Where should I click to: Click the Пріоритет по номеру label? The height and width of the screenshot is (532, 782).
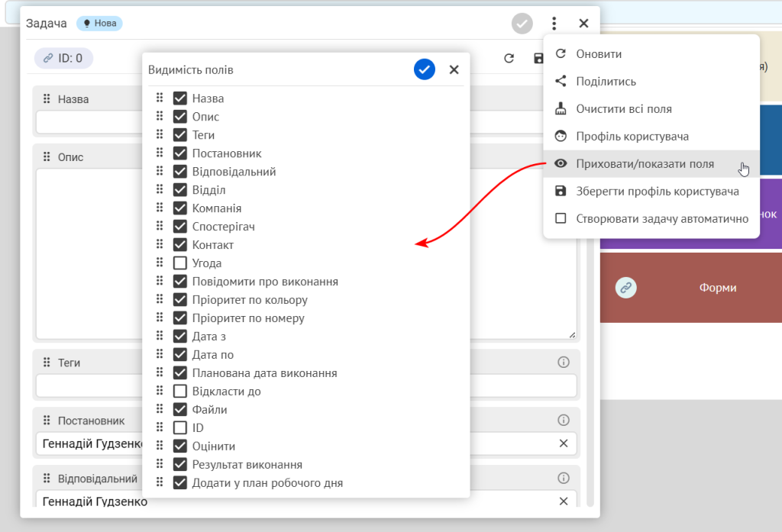(x=248, y=318)
